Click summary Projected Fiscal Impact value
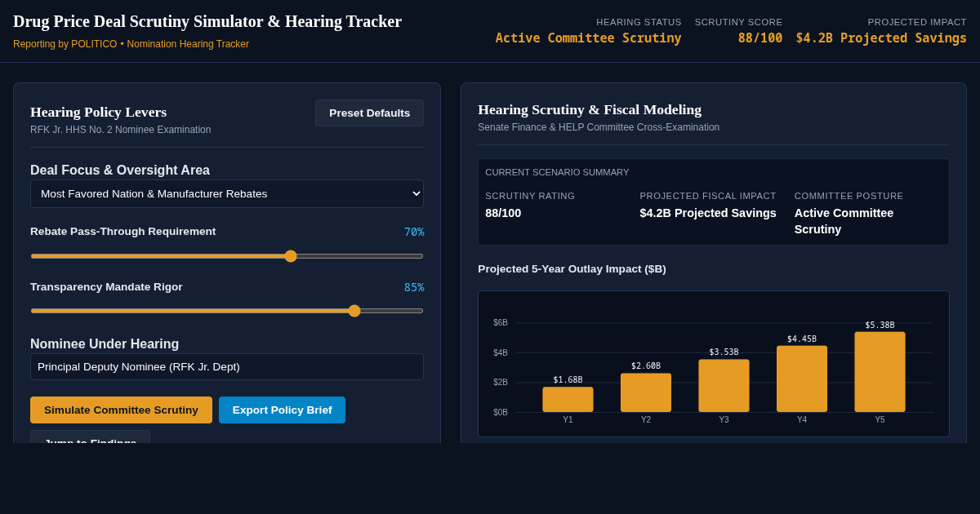The image size is (980, 514). click(708, 213)
